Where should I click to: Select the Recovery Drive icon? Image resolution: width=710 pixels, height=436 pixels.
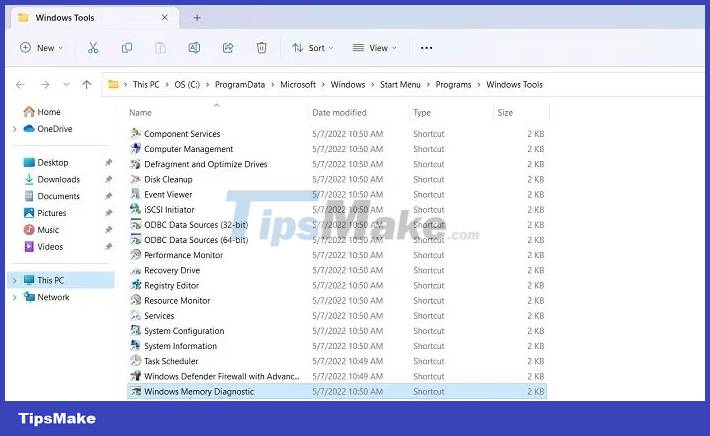[x=135, y=270]
